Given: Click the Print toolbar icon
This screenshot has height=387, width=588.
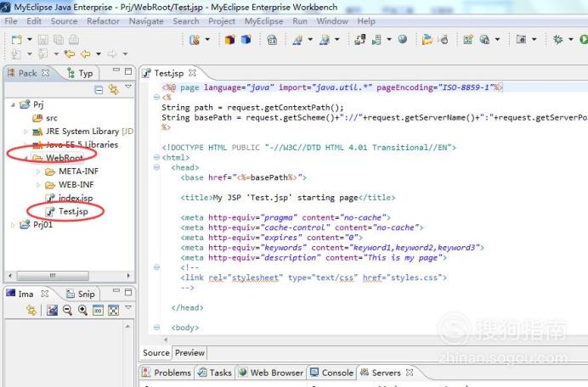Looking at the screenshot, I should (x=74, y=39).
